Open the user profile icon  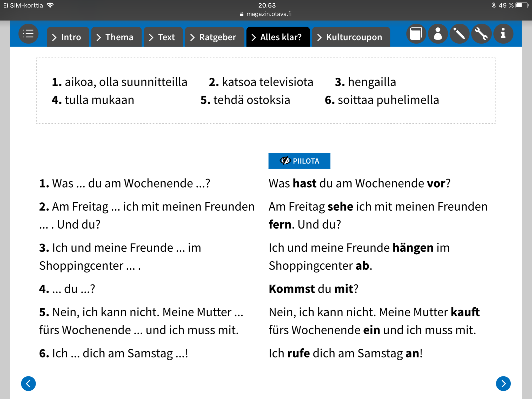point(438,34)
